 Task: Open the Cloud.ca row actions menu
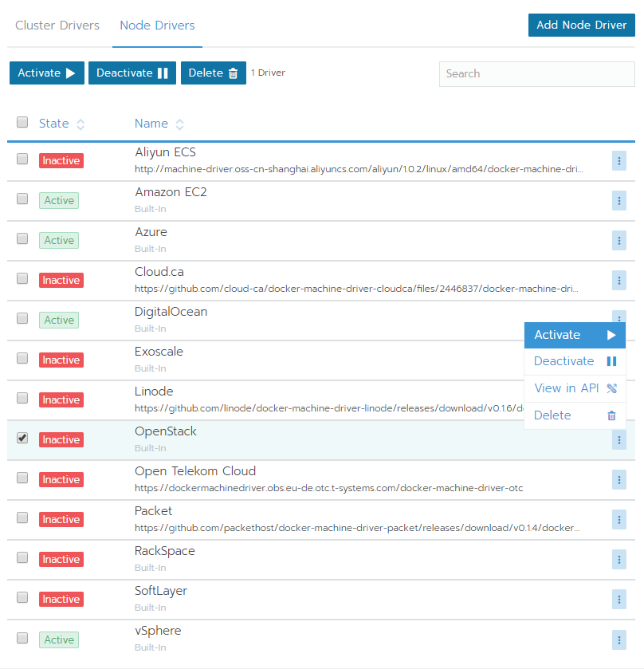(x=618, y=281)
